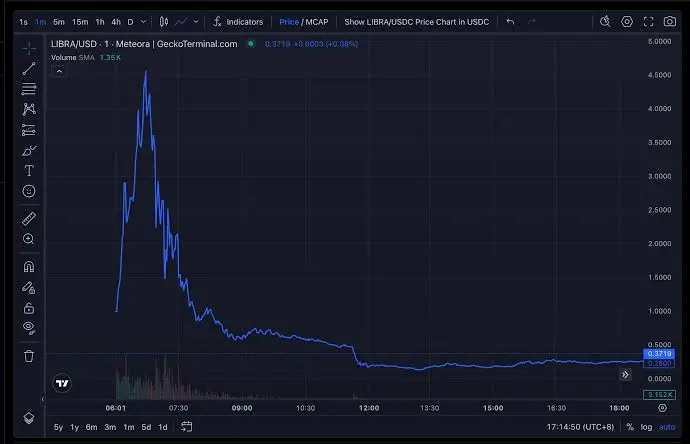Viewport: 690px width, 444px height.
Task: Set range to 1y
Action: 74,427
